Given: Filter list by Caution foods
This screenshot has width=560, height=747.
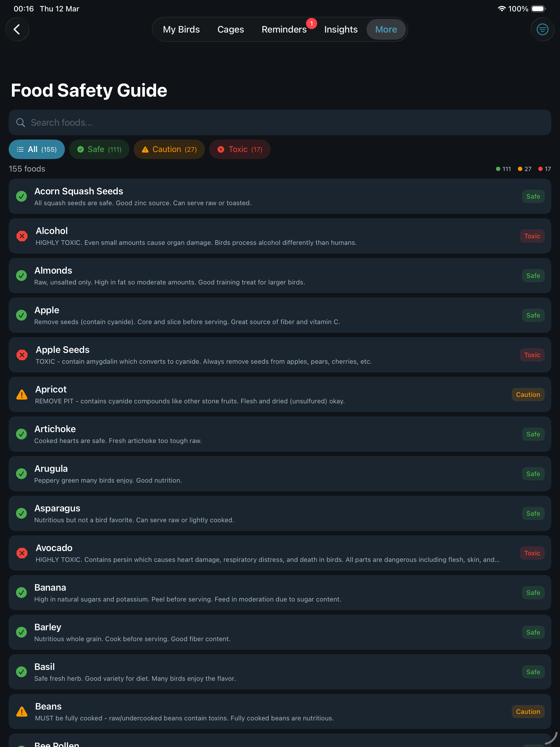Looking at the screenshot, I should (x=169, y=149).
